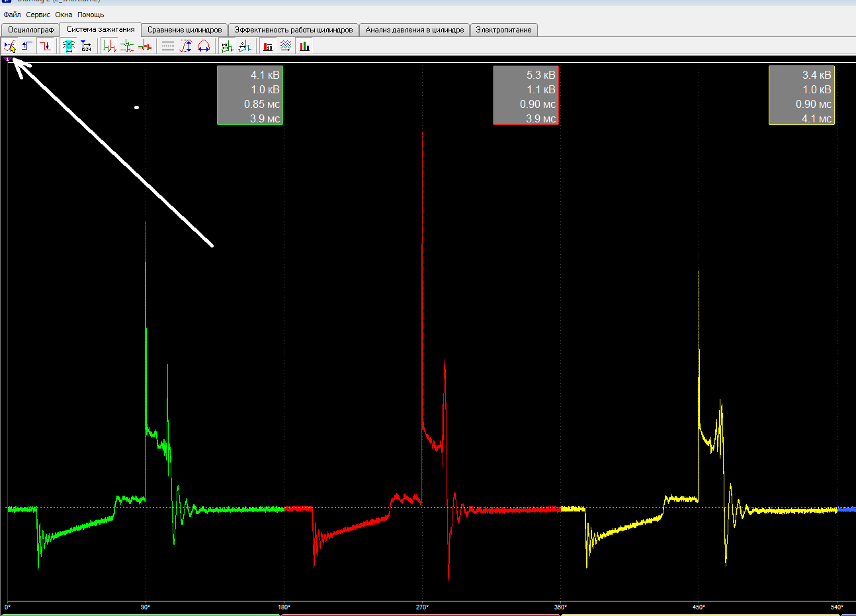Click the red box value 5.3 кВ

click(540, 75)
